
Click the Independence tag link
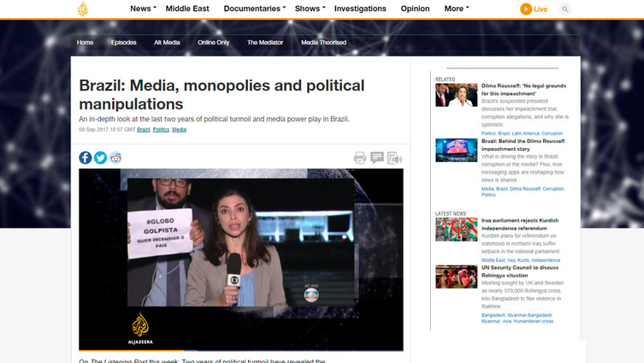(546, 260)
